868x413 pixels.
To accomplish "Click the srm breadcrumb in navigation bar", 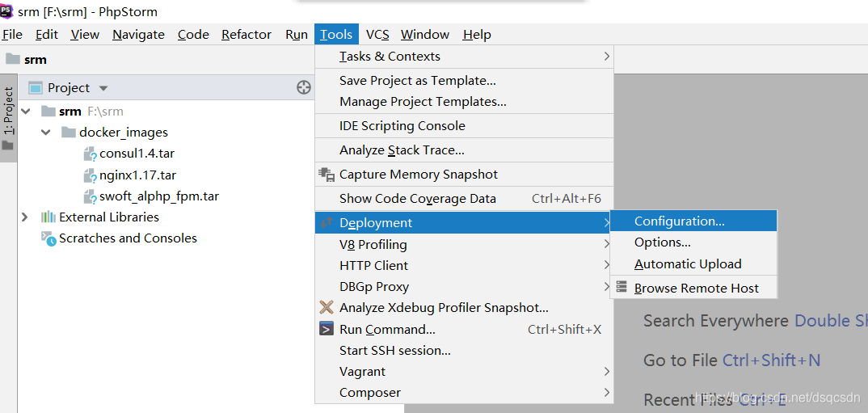I will coord(36,60).
